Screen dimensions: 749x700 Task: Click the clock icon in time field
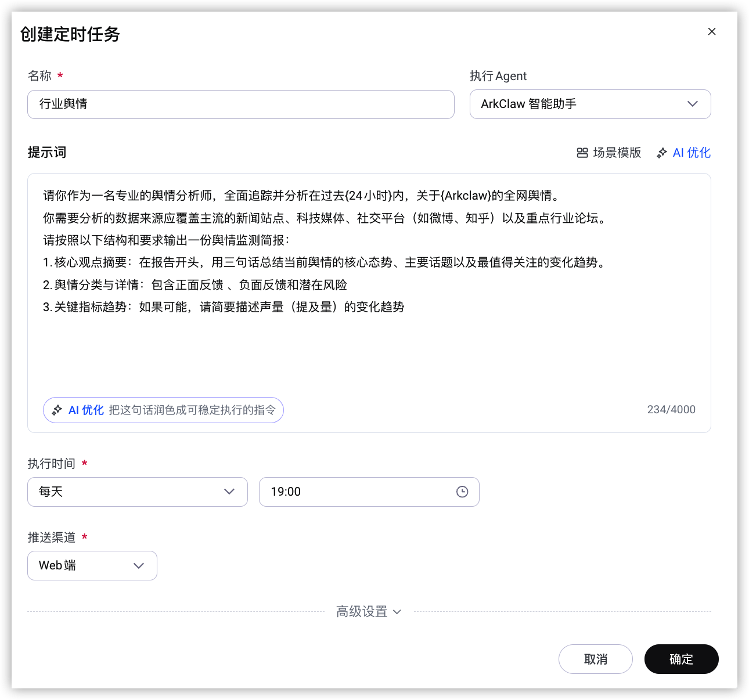[462, 492]
